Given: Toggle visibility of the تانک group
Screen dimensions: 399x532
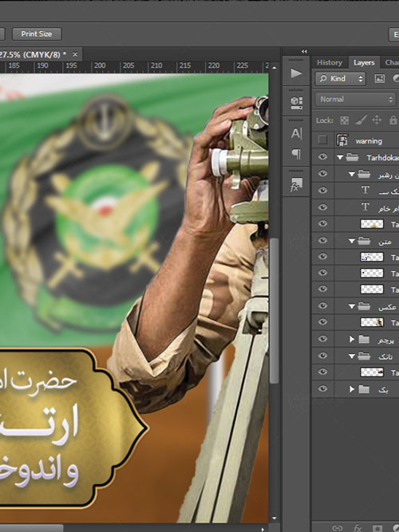Looking at the screenshot, I should pyautogui.click(x=322, y=356).
